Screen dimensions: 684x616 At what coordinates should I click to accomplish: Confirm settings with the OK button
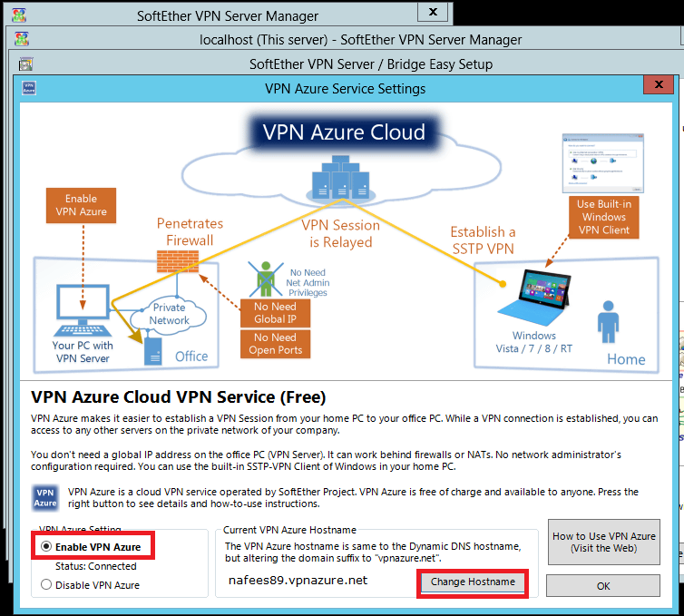(x=603, y=585)
